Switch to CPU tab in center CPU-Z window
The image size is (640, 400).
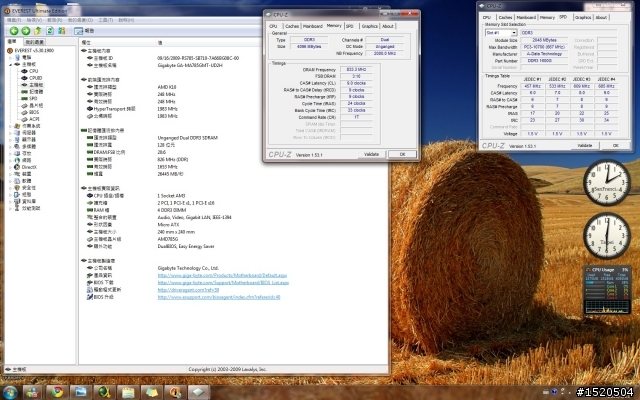273,26
